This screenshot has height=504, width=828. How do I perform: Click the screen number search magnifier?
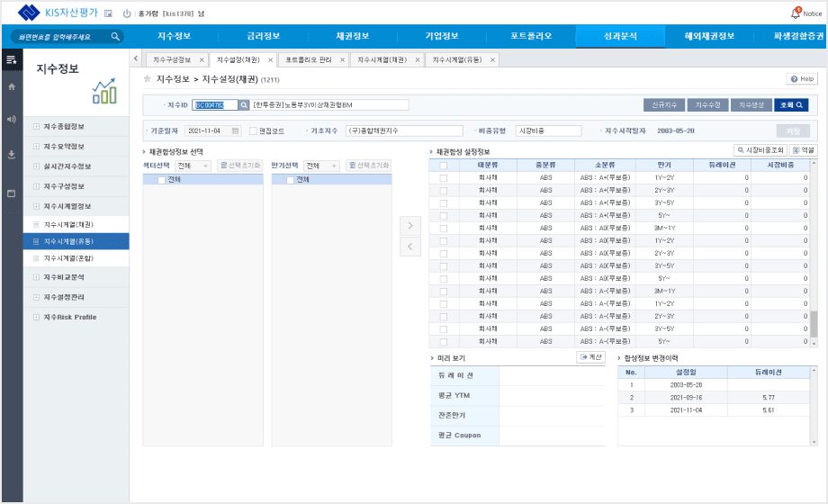click(x=115, y=37)
